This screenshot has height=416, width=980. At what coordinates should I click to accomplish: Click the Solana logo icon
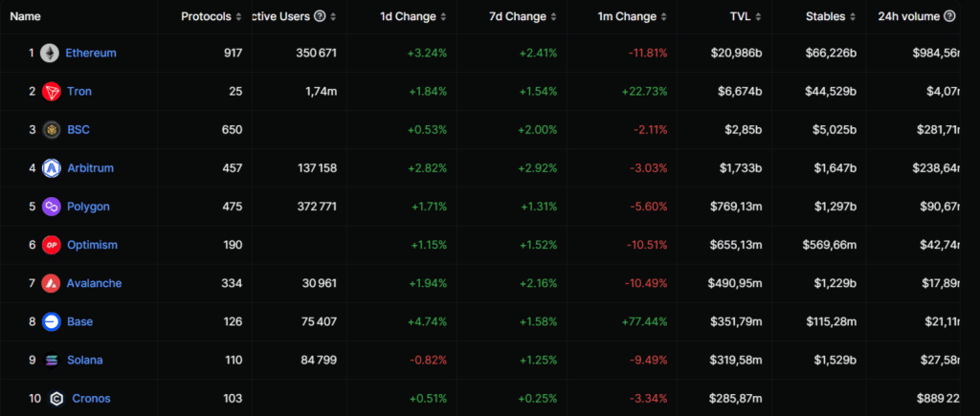(x=52, y=361)
